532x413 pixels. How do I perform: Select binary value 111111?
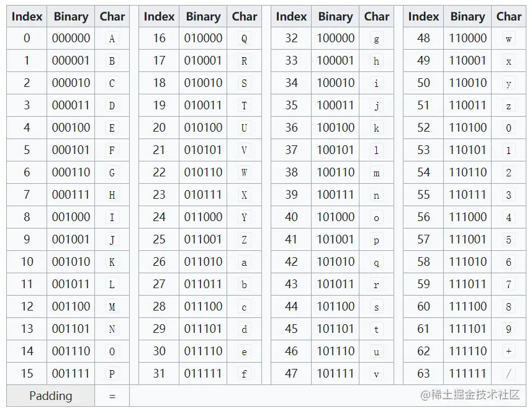pyautogui.click(x=467, y=374)
